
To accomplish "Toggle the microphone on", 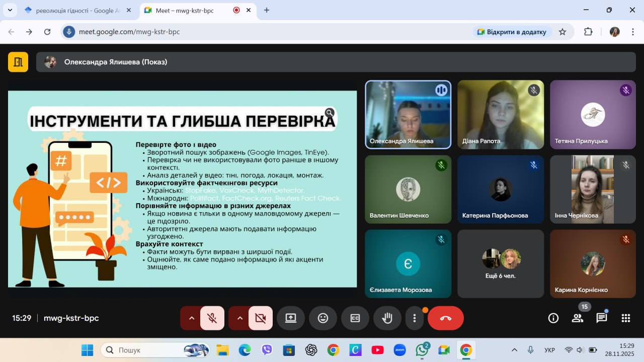I will (x=212, y=318).
